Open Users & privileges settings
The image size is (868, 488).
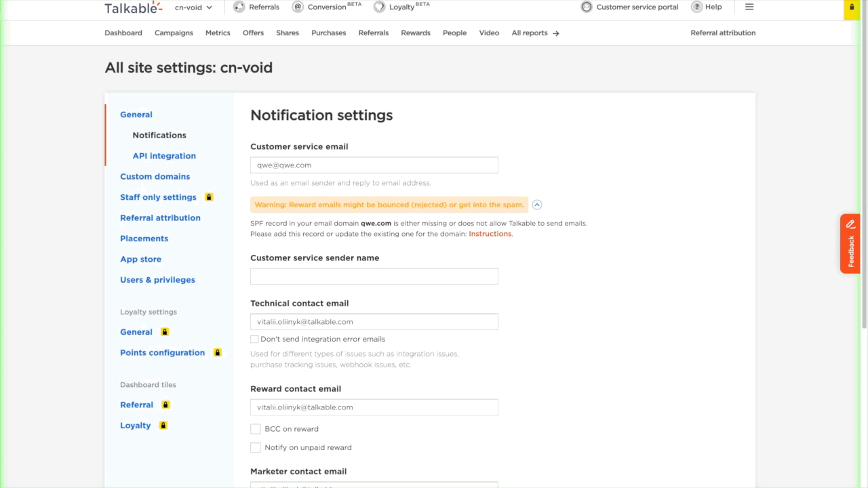pyautogui.click(x=157, y=280)
